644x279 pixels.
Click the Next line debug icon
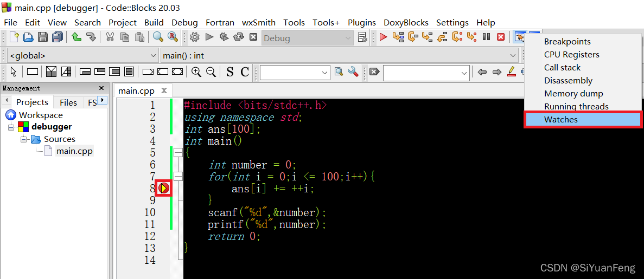pos(413,37)
